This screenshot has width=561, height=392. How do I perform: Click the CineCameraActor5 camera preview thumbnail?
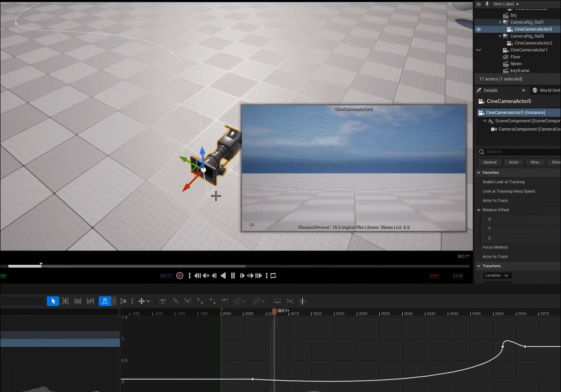[x=354, y=168]
